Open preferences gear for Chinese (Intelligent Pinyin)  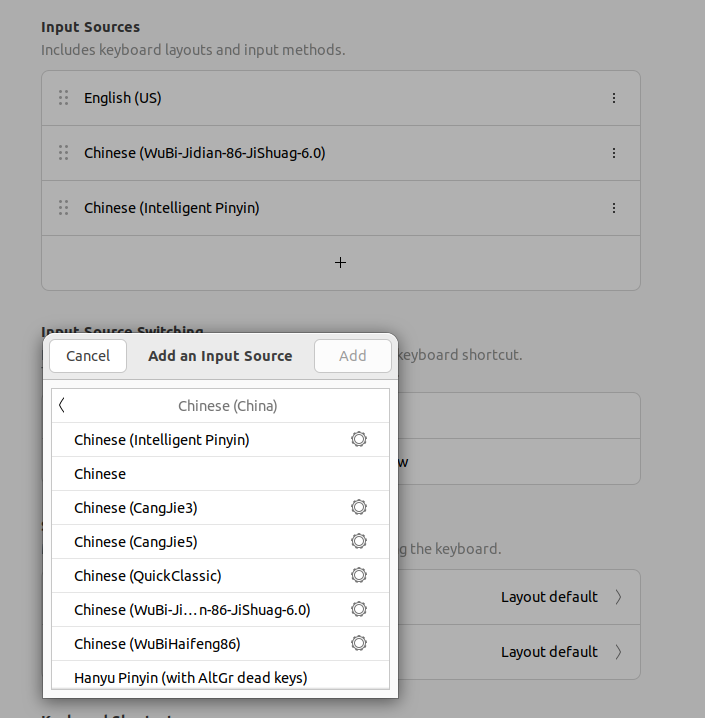coord(359,439)
